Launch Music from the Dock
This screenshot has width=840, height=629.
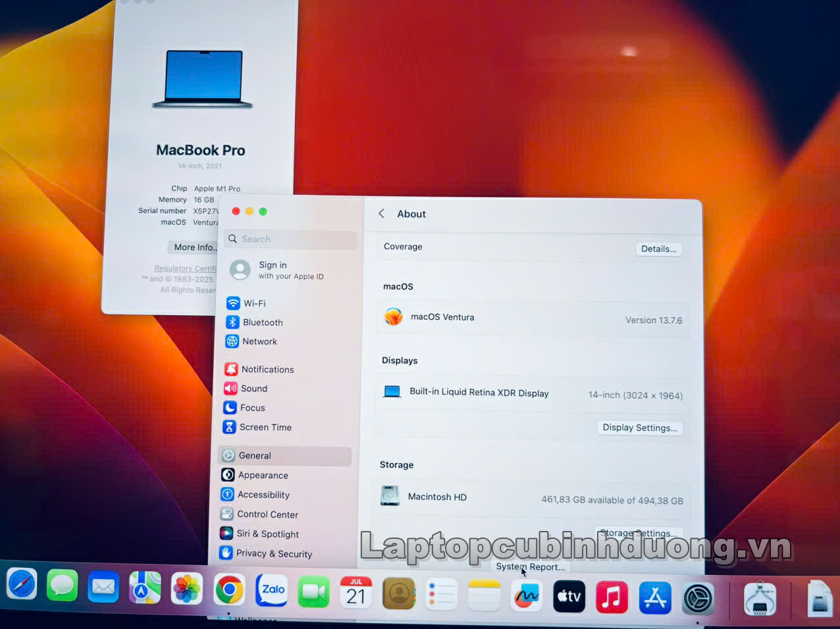tap(612, 597)
